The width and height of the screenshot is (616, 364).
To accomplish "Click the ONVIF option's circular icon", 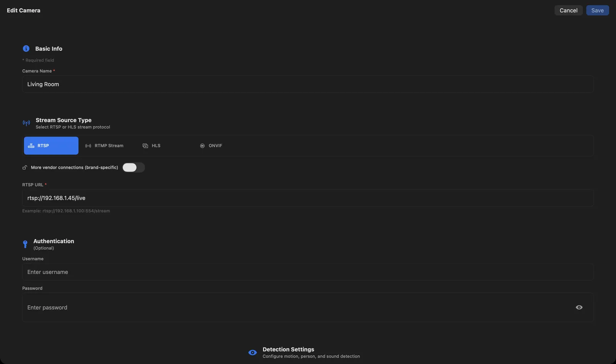I will (202, 146).
